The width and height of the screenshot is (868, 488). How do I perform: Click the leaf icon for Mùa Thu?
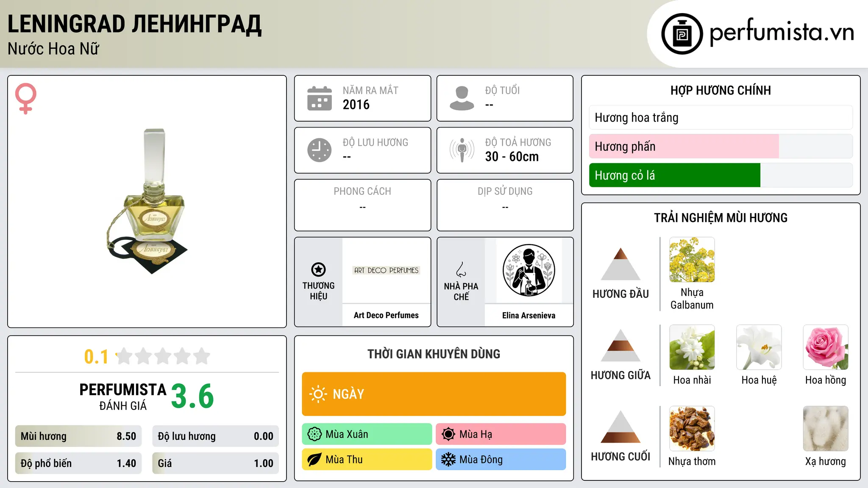314,460
